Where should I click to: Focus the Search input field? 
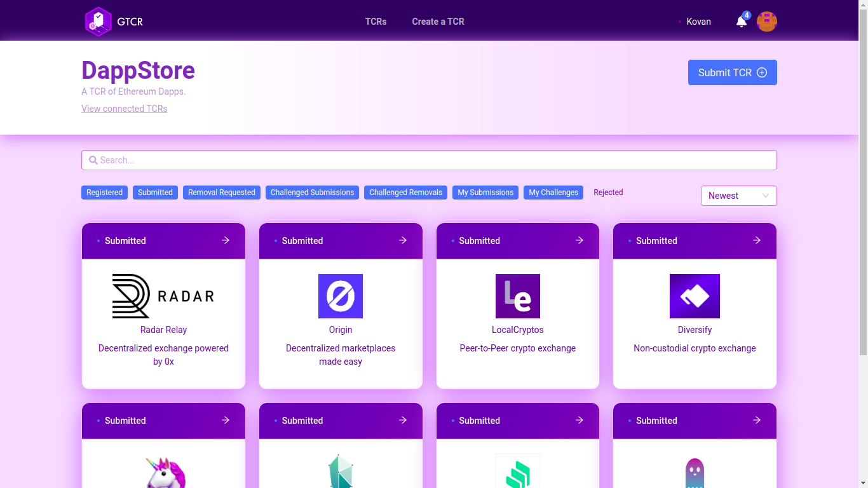click(x=429, y=160)
